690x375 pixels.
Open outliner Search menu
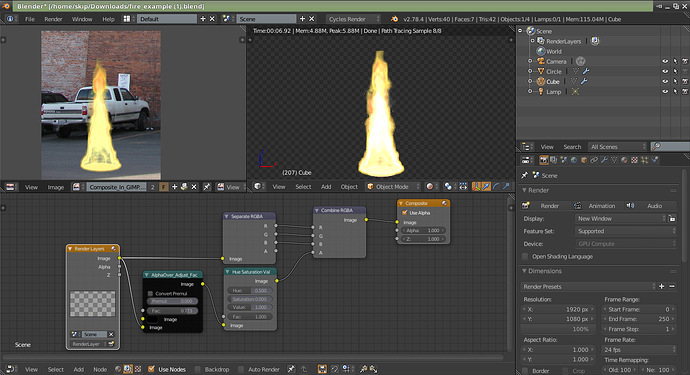572,147
